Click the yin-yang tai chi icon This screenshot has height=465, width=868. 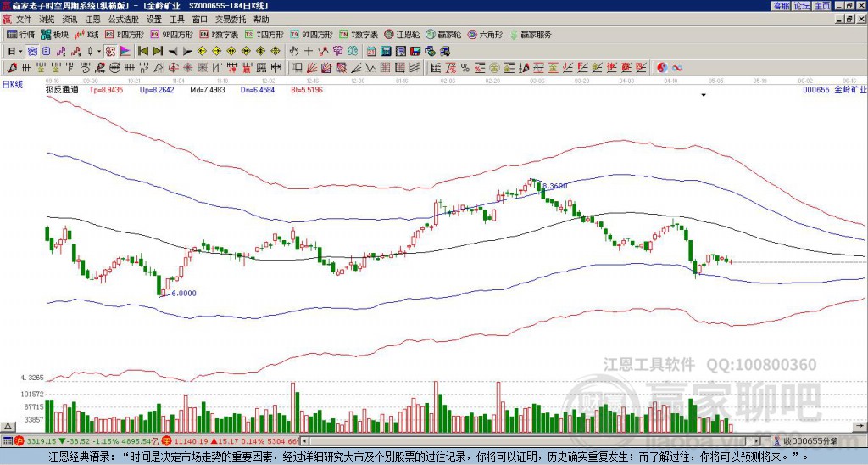pyautogui.click(x=662, y=68)
